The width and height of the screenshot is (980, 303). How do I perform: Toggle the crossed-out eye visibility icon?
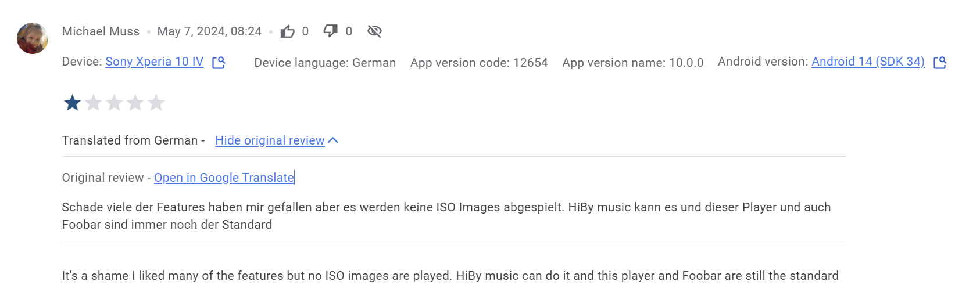(x=374, y=31)
